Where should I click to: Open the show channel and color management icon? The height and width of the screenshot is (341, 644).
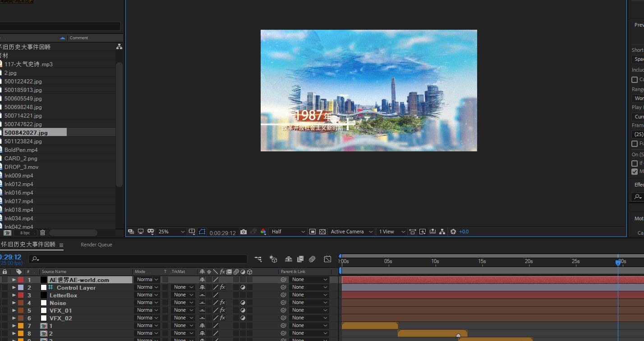[263, 232]
